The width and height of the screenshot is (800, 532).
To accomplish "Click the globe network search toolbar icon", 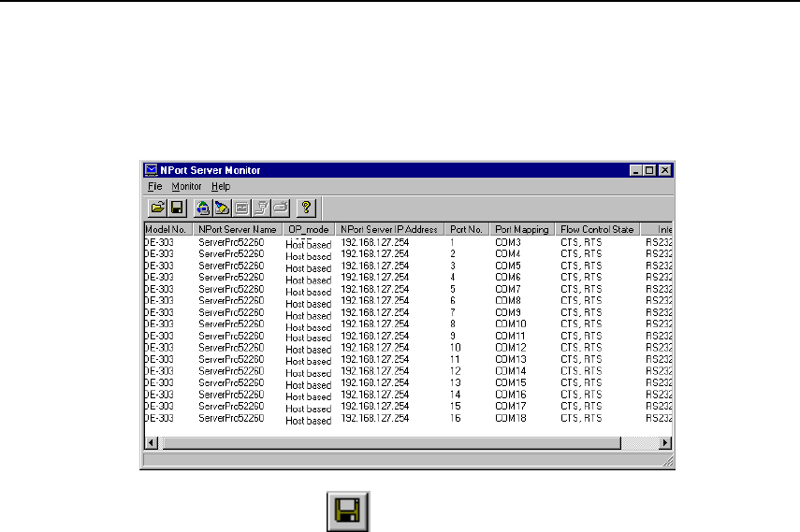I will pos(203,208).
